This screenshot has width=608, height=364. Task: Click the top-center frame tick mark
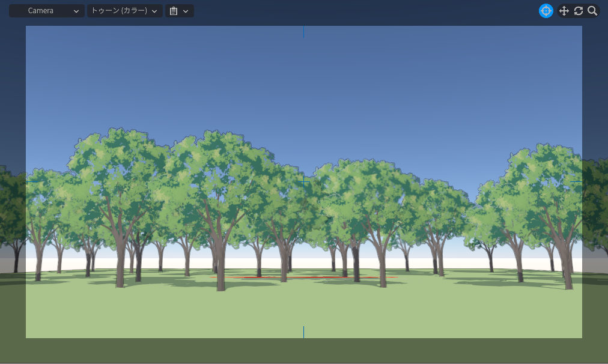[303, 32]
